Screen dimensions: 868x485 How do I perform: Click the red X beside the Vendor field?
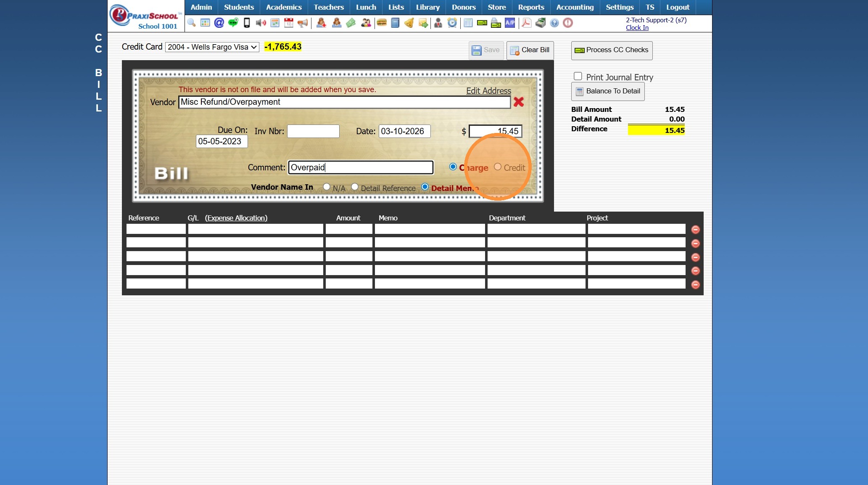519,102
